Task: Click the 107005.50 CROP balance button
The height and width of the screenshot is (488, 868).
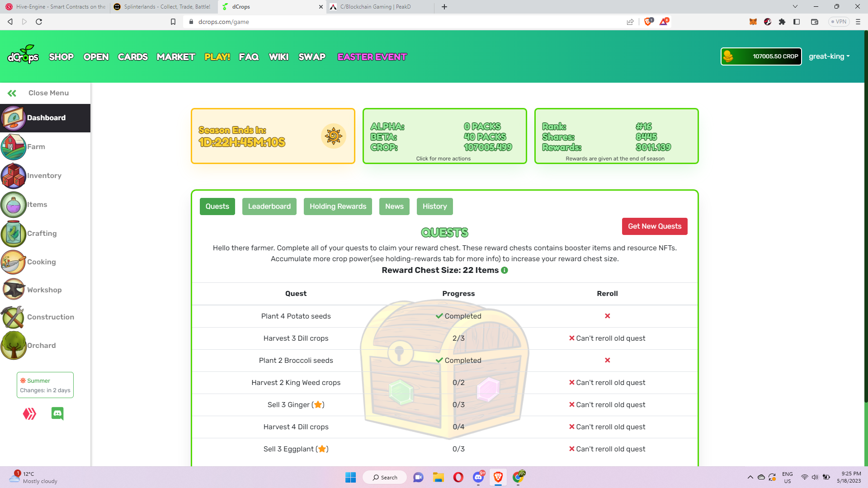Action: [761, 56]
